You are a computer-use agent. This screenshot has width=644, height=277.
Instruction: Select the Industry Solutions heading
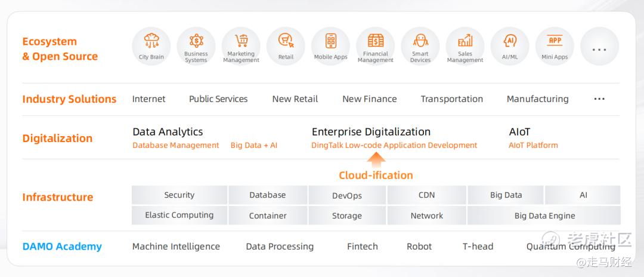coord(69,99)
